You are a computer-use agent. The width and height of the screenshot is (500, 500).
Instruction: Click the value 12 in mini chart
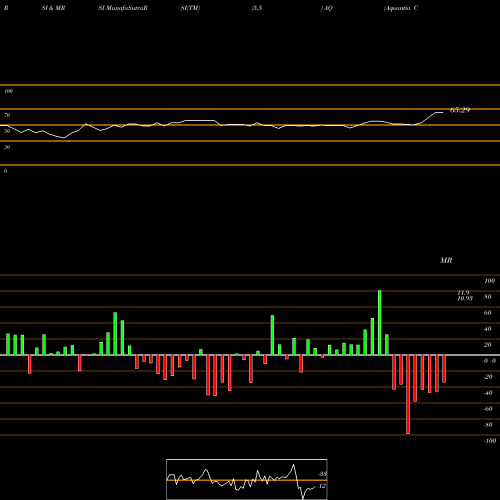(322, 486)
